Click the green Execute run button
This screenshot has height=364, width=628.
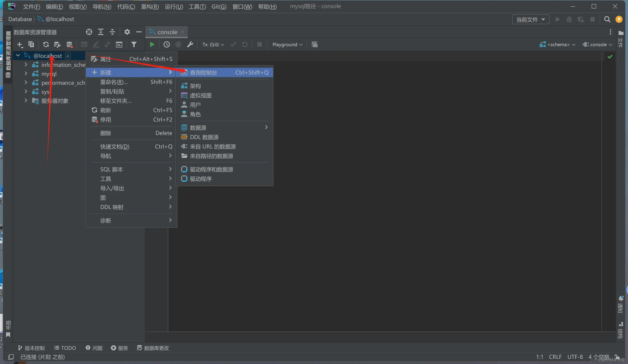pyautogui.click(x=152, y=45)
